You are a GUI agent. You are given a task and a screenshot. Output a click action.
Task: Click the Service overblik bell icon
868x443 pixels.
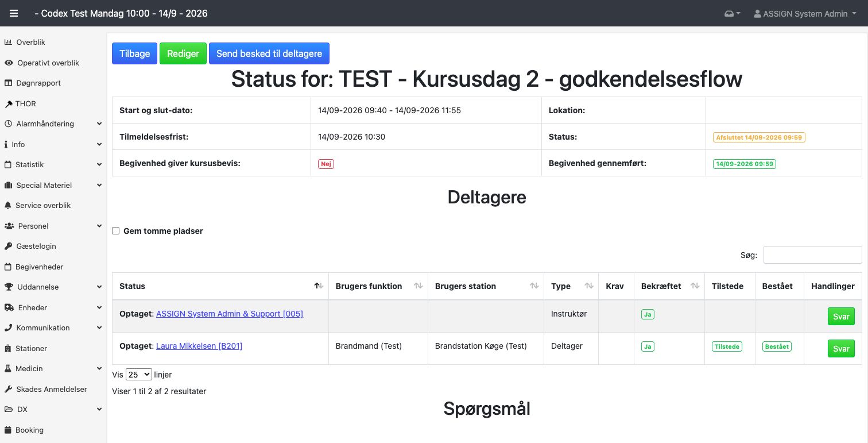[8, 205]
